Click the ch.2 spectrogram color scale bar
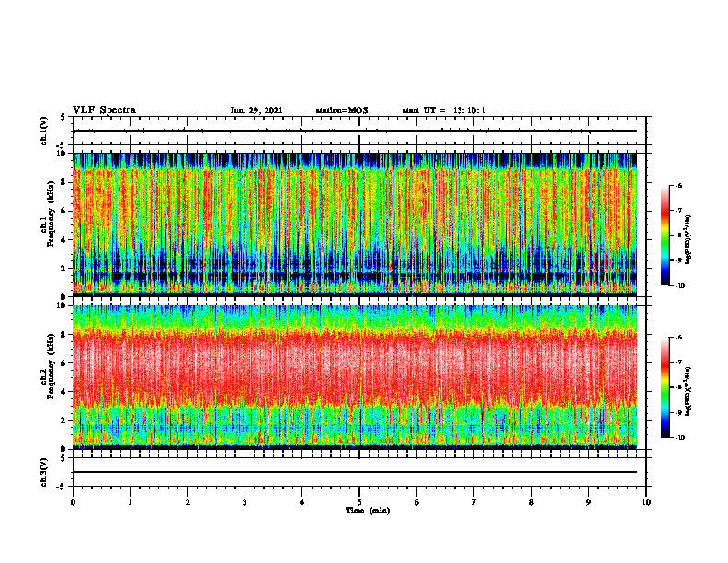728x563 pixels. point(665,387)
